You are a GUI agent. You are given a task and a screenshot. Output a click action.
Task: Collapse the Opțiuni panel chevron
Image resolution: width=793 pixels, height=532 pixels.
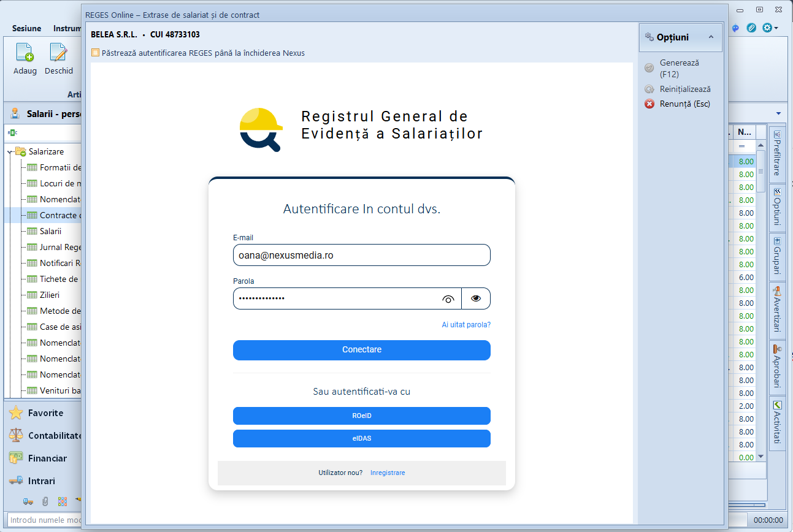click(711, 37)
